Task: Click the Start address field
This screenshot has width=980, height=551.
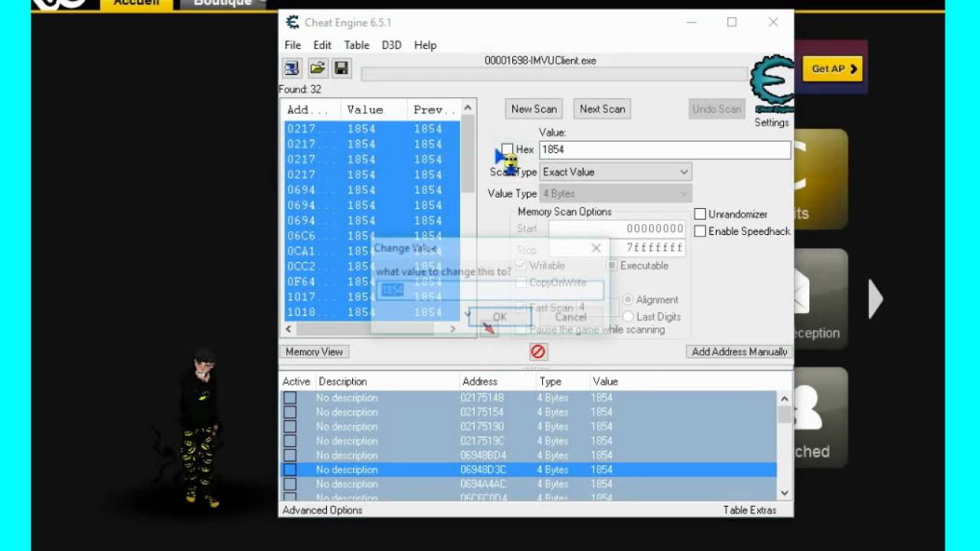Action: point(617,229)
